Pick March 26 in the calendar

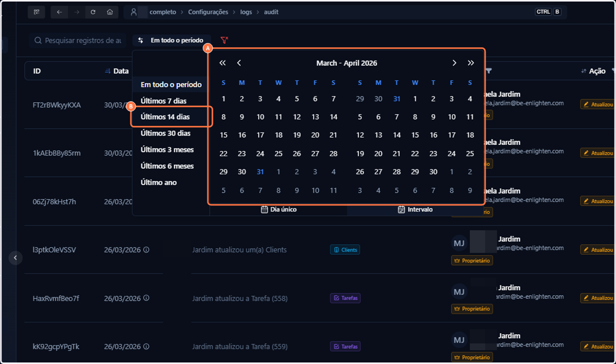(x=297, y=154)
